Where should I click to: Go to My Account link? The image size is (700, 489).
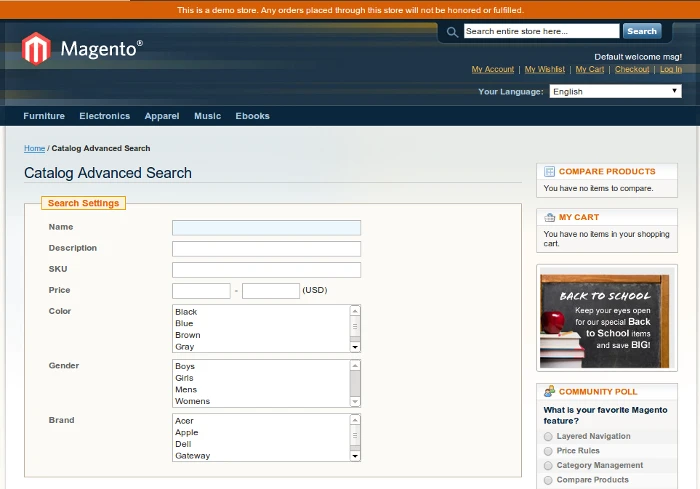pos(493,69)
